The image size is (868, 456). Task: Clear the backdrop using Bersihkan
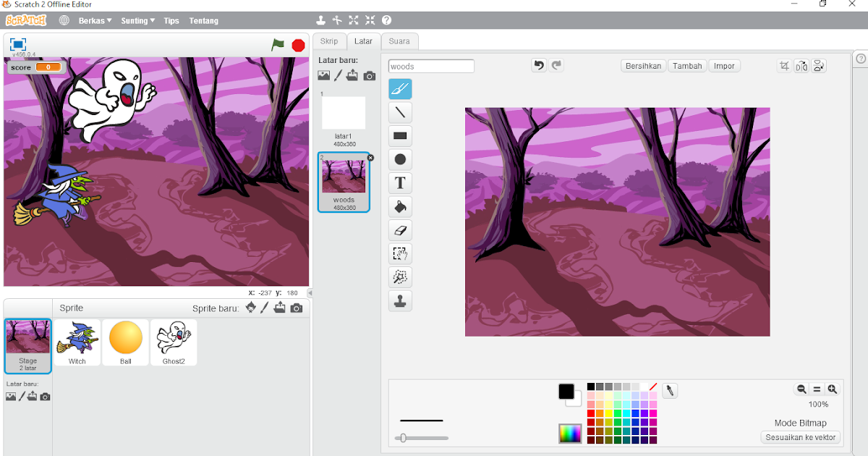click(x=643, y=65)
